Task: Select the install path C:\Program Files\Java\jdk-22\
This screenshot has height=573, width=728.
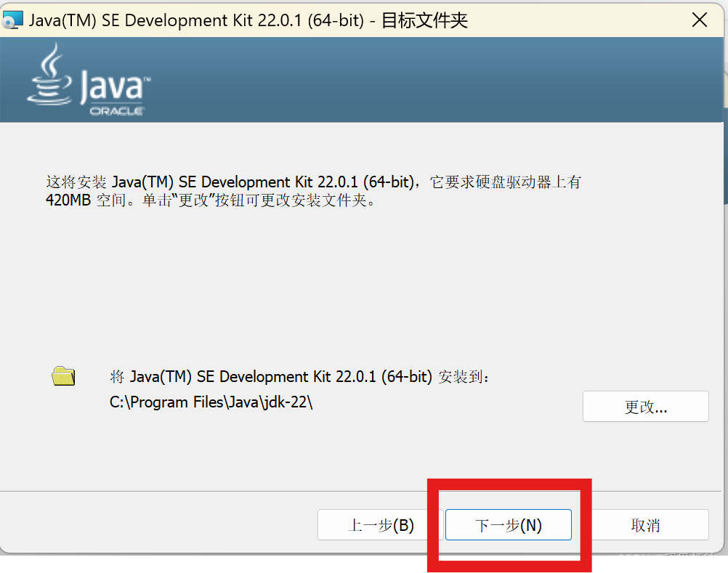Action: pyautogui.click(x=211, y=402)
